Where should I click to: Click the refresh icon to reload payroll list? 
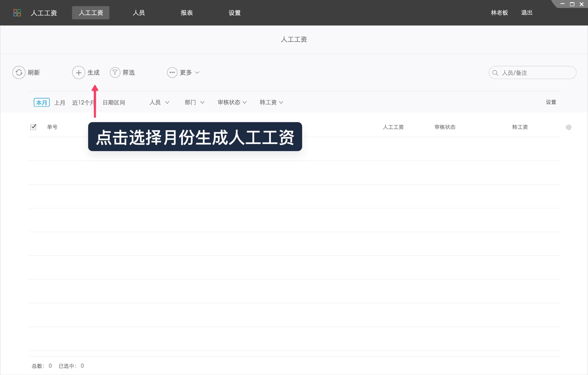pos(19,72)
